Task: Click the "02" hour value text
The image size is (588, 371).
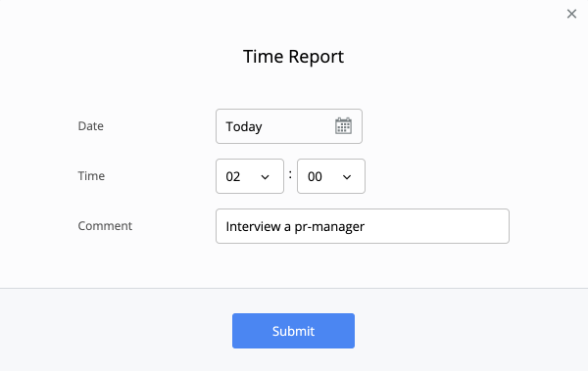Action: click(x=233, y=176)
